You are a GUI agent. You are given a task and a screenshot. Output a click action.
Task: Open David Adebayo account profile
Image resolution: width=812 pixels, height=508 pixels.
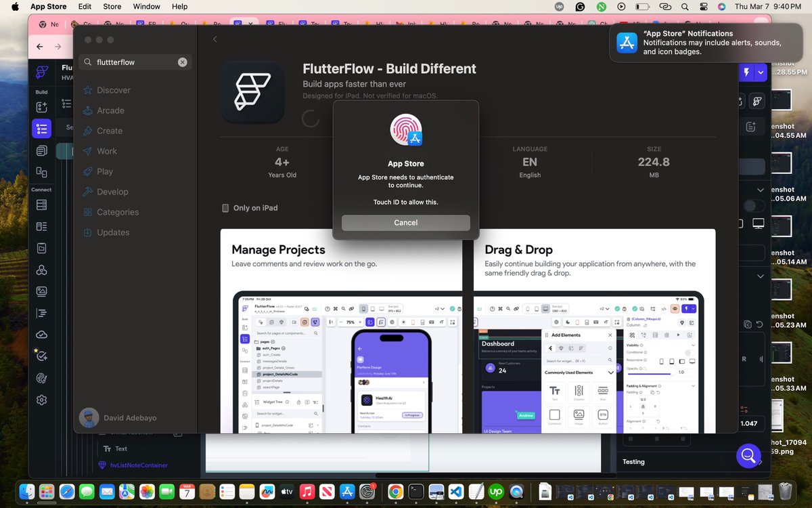tap(118, 418)
